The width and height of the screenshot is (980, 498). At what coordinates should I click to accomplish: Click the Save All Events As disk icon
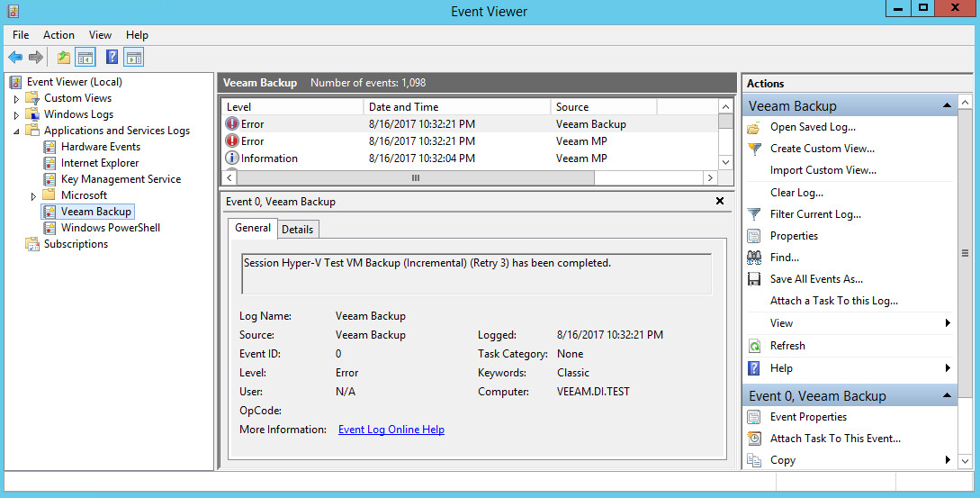click(x=754, y=279)
